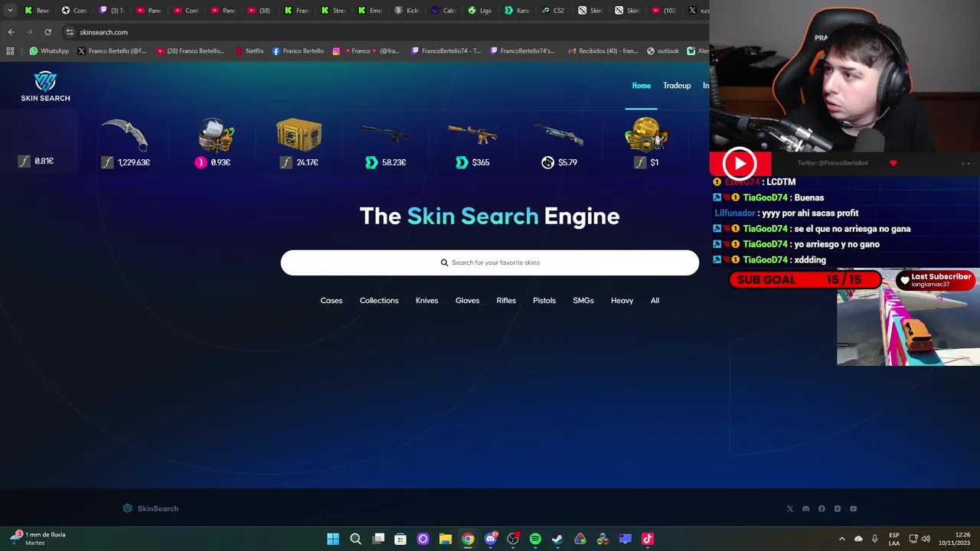Click the Windows Start button
The height and width of the screenshot is (551, 980).
click(333, 539)
